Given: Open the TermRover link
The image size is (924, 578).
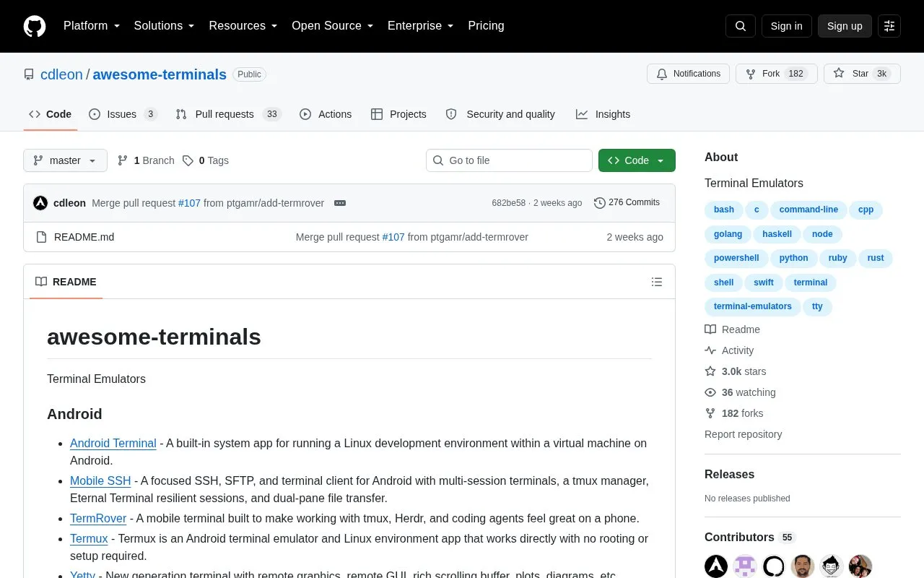Looking at the screenshot, I should [x=98, y=518].
